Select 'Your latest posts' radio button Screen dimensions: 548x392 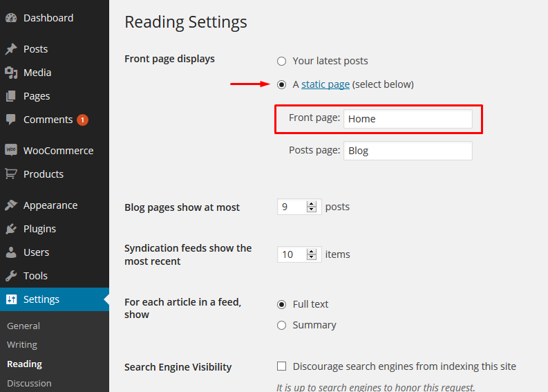[281, 61]
